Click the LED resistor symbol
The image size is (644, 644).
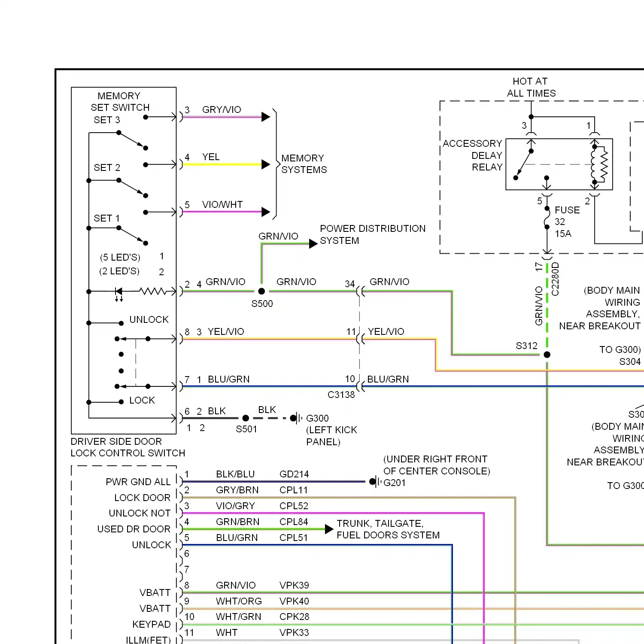153,291
